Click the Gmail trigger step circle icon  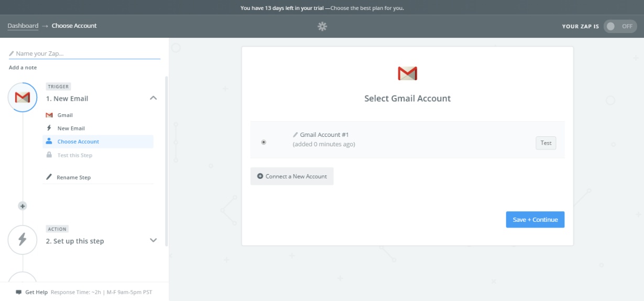coord(23,98)
